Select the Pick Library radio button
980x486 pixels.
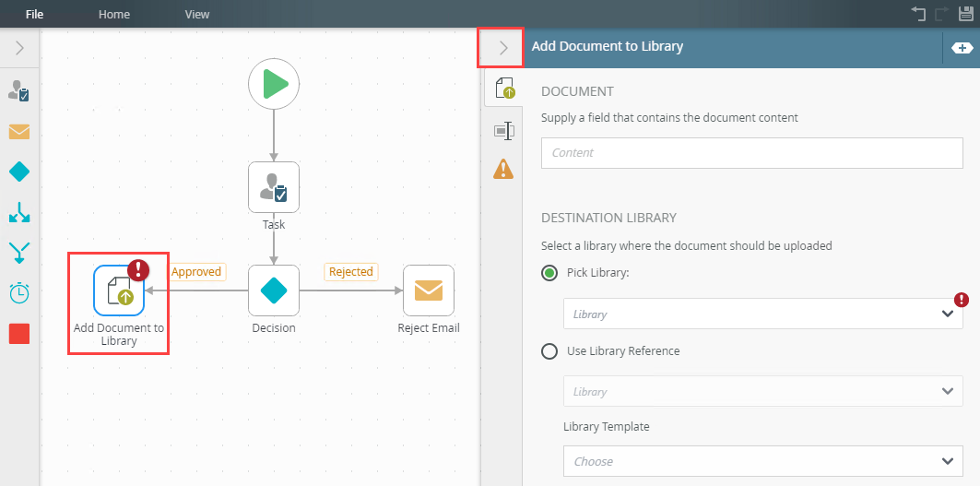coord(549,273)
